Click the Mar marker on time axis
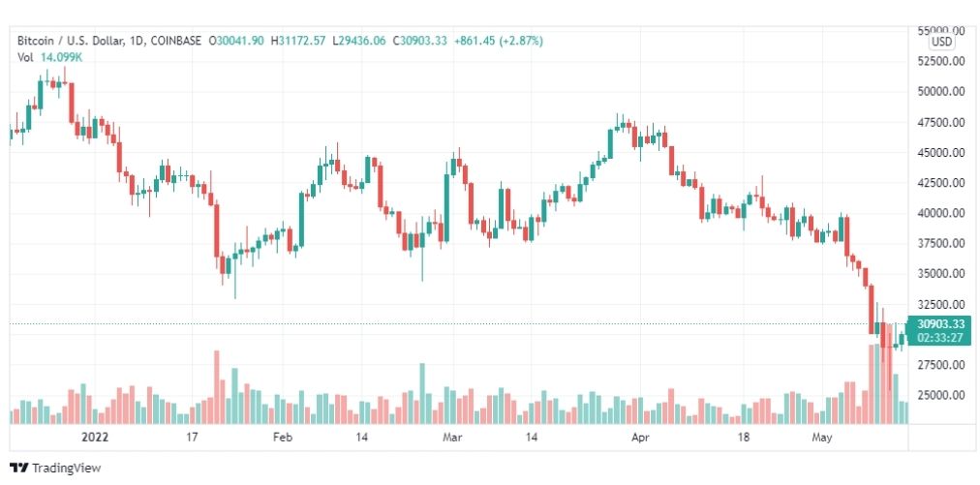This screenshot has height=485, width=980. click(x=452, y=438)
